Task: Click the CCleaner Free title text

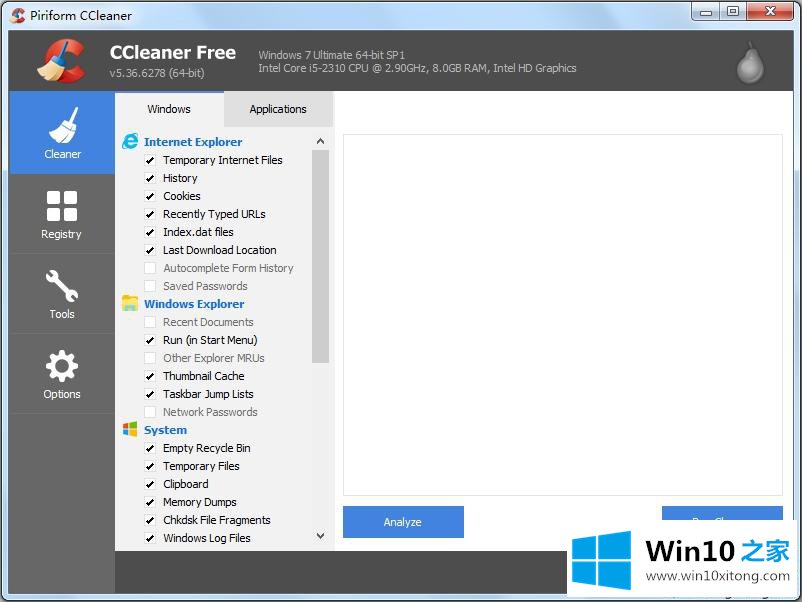Action: (173, 53)
